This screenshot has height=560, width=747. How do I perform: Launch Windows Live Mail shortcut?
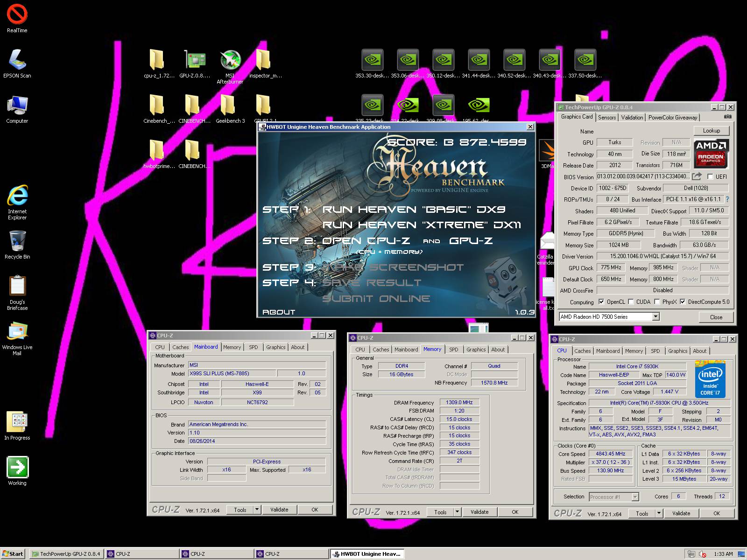pyautogui.click(x=17, y=338)
